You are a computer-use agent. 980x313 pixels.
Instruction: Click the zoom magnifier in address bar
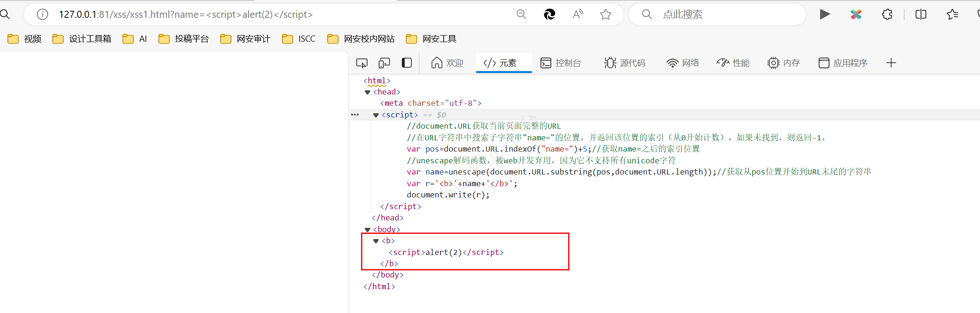(521, 15)
